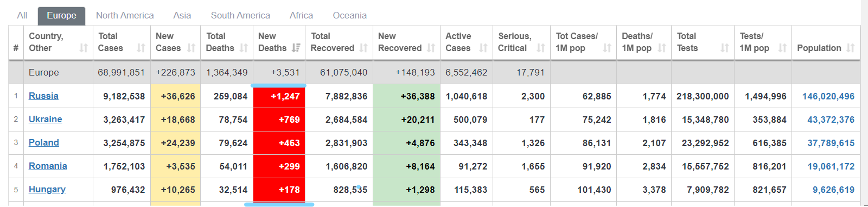The image size is (868, 207).
Task: Open the Oceania tab
Action: click(350, 15)
